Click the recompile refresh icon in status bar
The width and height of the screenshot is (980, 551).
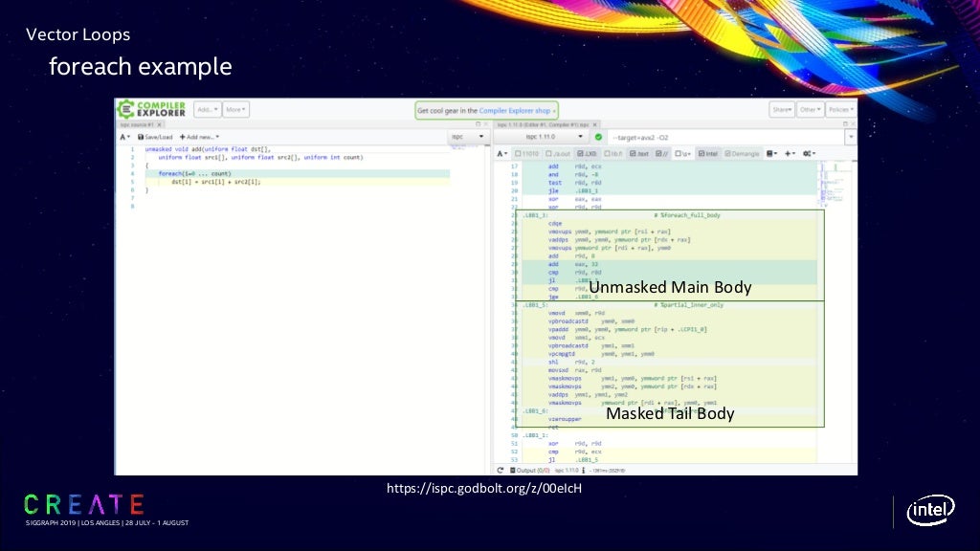(x=500, y=470)
